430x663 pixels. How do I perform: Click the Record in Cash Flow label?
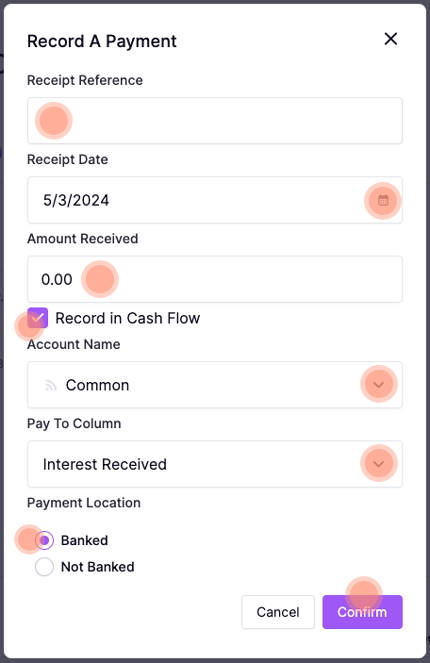[128, 318]
